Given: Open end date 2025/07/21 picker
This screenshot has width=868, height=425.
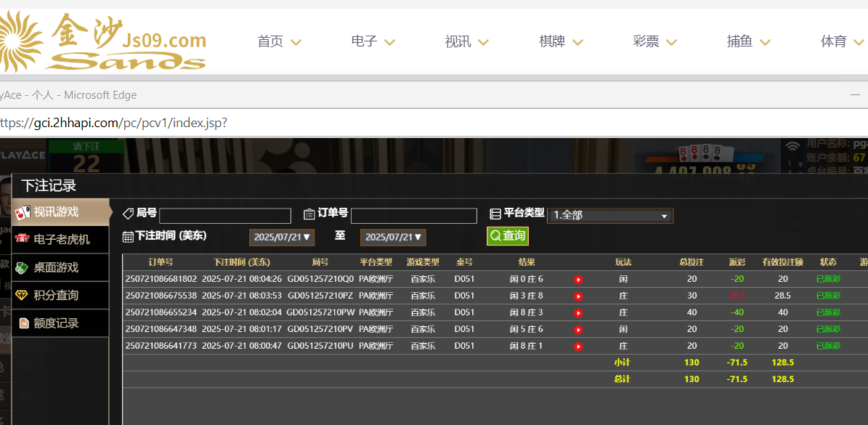Looking at the screenshot, I should click(x=393, y=238).
